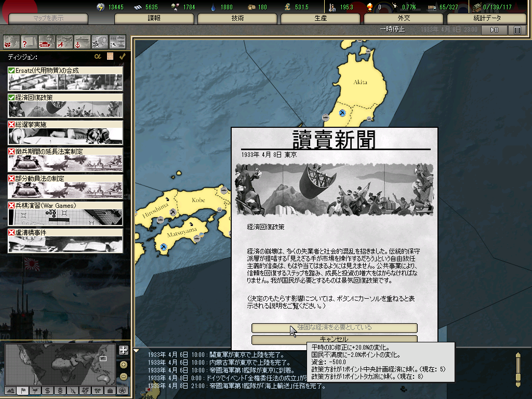Click the world minimap thumbnail

pyautogui.click(x=60, y=365)
